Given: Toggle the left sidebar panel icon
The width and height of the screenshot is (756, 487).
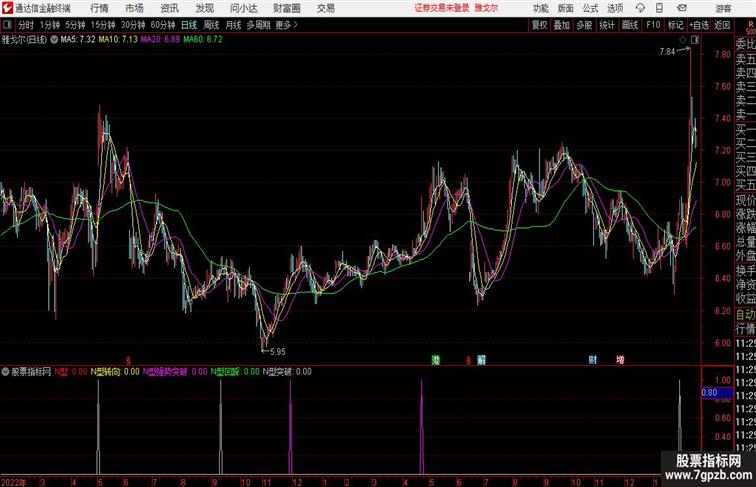Looking at the screenshot, I should tap(7, 25).
